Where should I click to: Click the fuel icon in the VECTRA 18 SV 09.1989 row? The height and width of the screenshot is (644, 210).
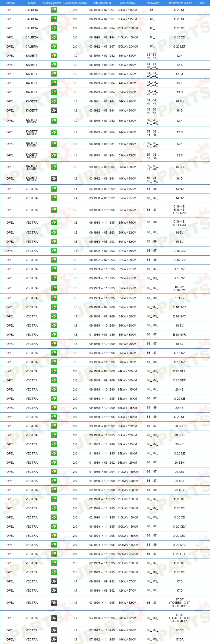(54, 344)
